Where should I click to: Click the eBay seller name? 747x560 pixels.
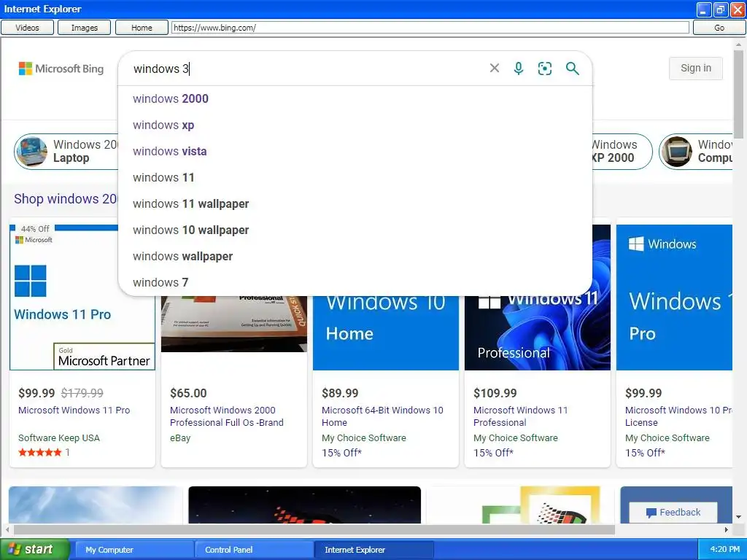[180, 437]
